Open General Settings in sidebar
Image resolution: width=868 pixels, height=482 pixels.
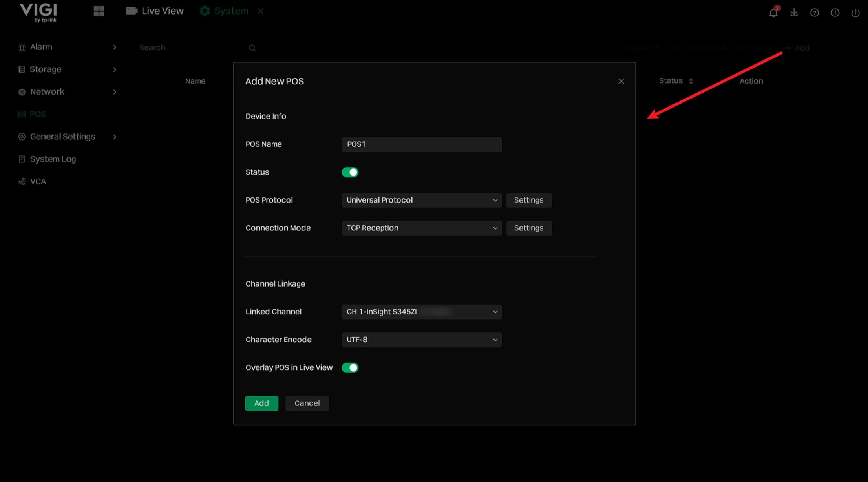coord(63,137)
